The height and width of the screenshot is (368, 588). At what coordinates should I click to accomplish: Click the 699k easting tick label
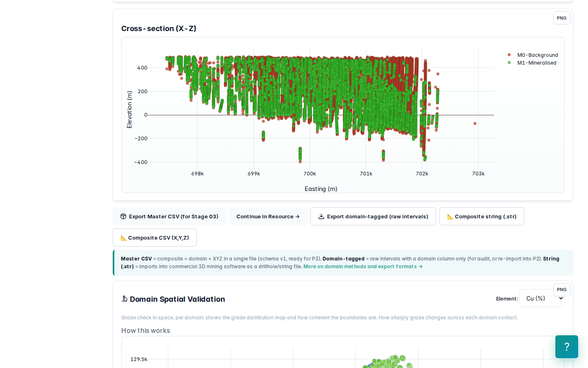(254, 174)
